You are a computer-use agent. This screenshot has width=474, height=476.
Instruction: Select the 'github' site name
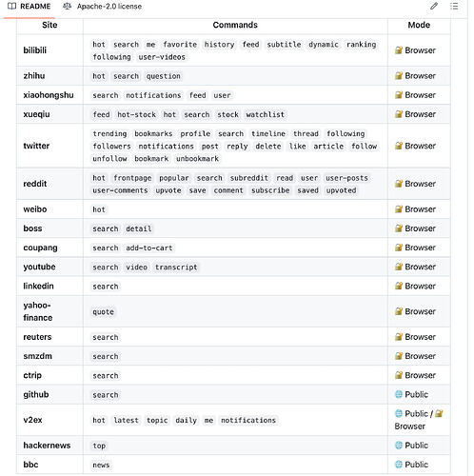36,394
